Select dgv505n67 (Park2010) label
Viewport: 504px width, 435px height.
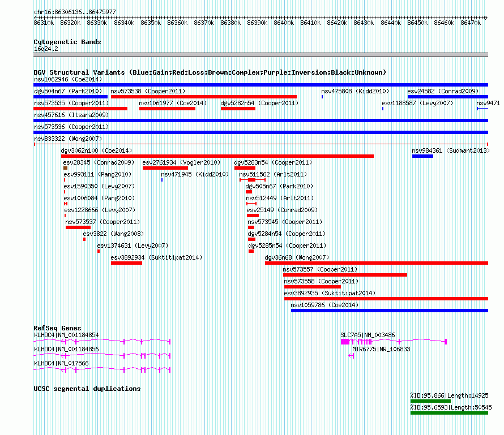(x=279, y=186)
